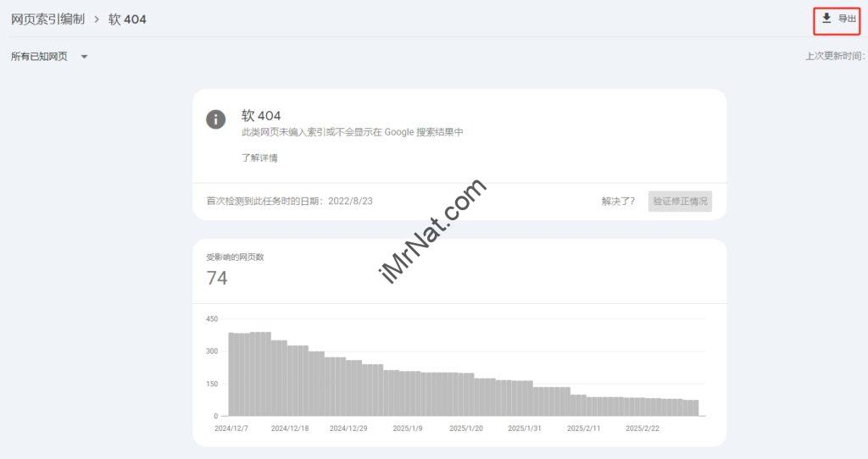Click the 2025/2/22 date axis label
Screen dimensions: 868x459
click(x=643, y=429)
